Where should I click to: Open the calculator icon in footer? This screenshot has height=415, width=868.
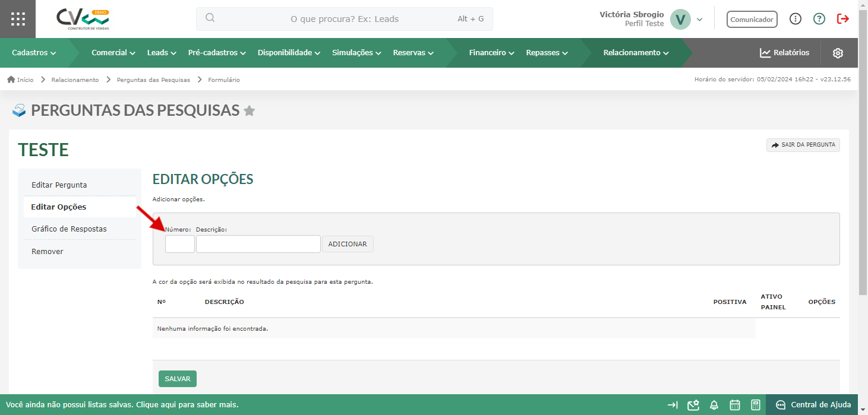tap(756, 405)
